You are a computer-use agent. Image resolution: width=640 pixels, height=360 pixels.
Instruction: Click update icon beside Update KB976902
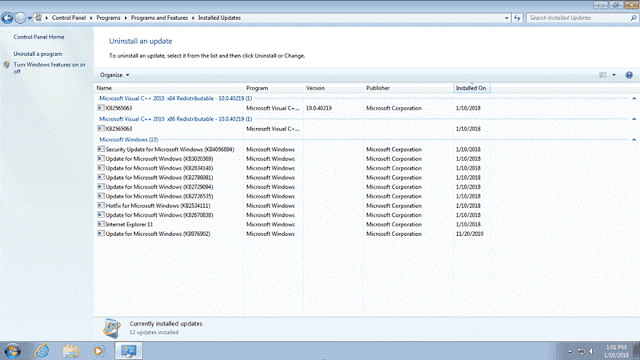tap(101, 233)
